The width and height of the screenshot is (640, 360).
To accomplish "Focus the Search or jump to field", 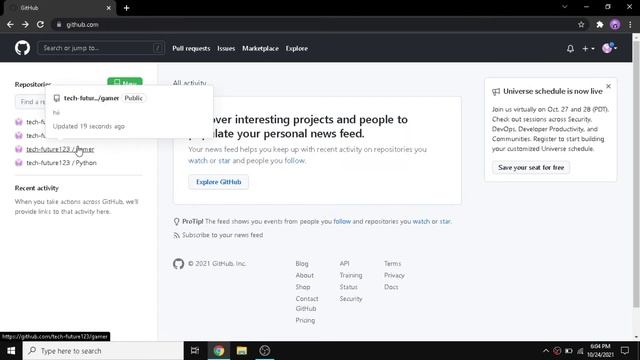I will point(101,48).
